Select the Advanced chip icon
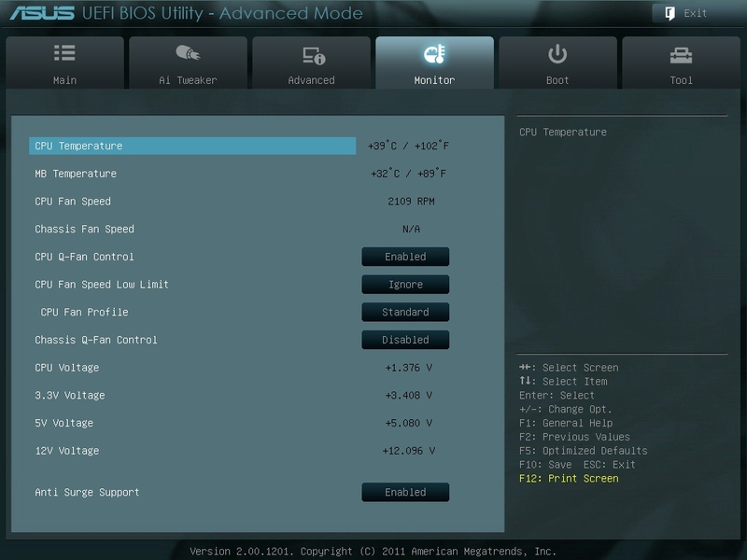This screenshot has height=560, width=747. [x=311, y=56]
